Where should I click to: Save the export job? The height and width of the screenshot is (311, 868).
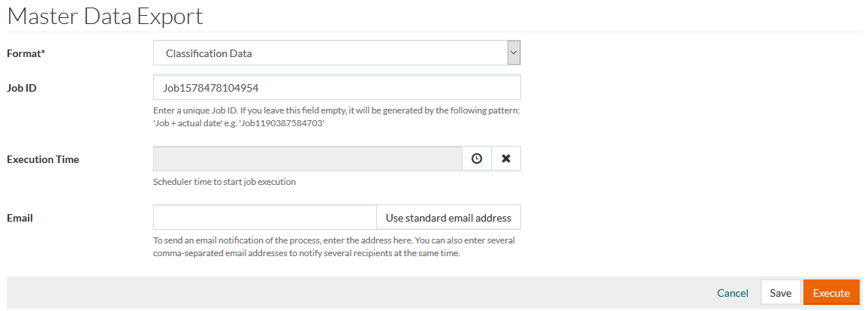point(780,293)
